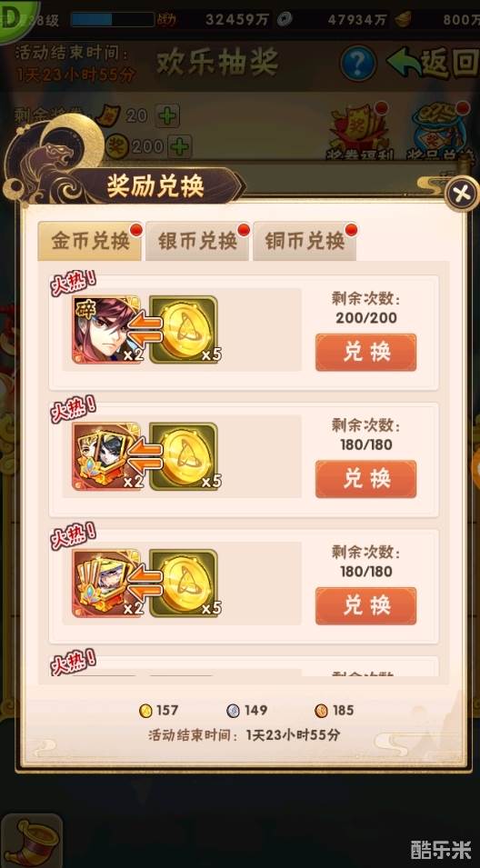Open the third row card chest icon
Screen dimensions: 480x868
(106, 583)
